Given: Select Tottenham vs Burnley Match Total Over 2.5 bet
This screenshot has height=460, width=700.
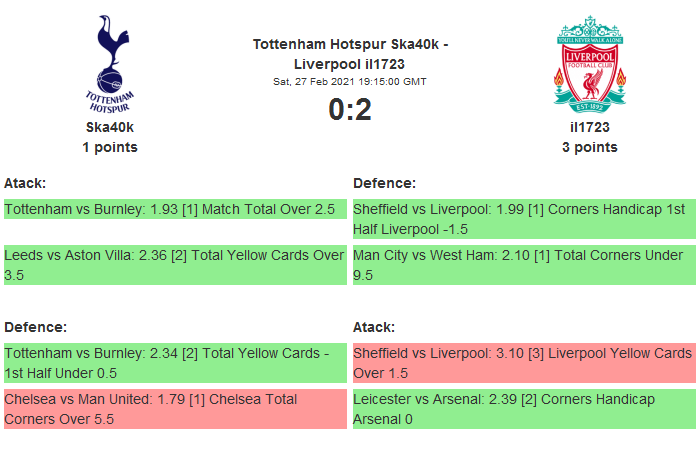Looking at the screenshot, I should [175, 210].
